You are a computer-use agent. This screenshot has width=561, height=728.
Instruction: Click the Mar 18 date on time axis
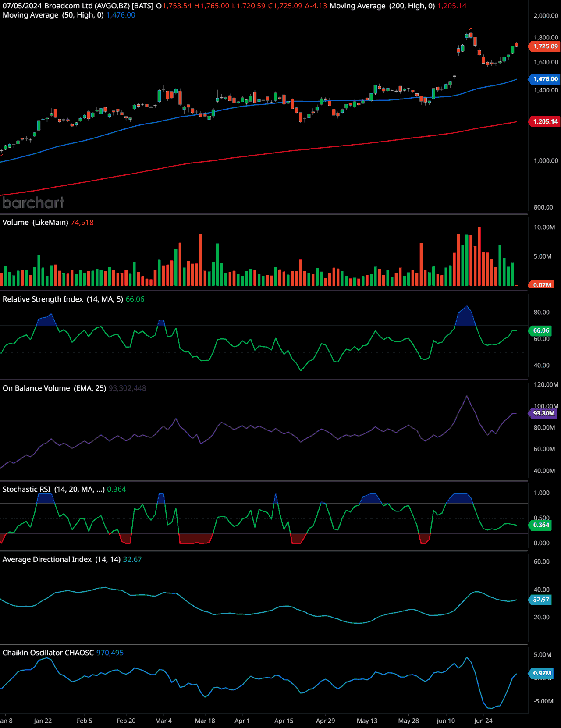point(205,721)
